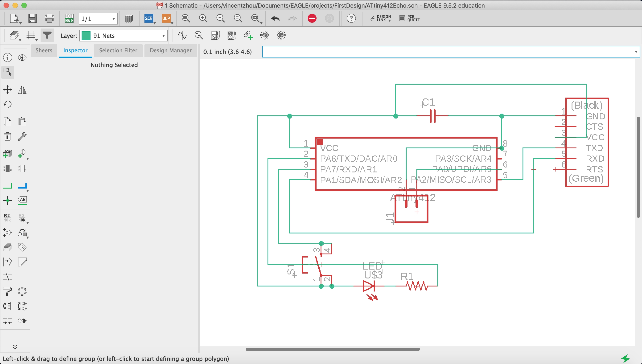Open the Design Manager tab
Viewport: 642px width, 364px height.
point(171,51)
